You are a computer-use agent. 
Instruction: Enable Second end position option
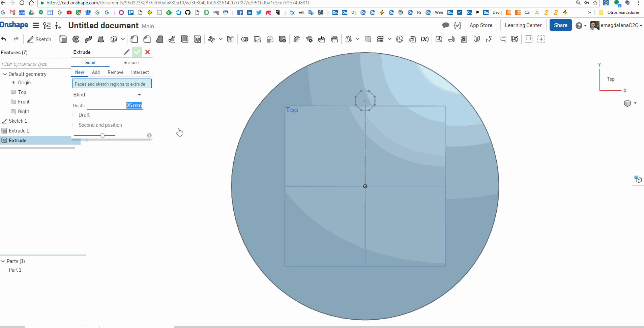tap(75, 125)
